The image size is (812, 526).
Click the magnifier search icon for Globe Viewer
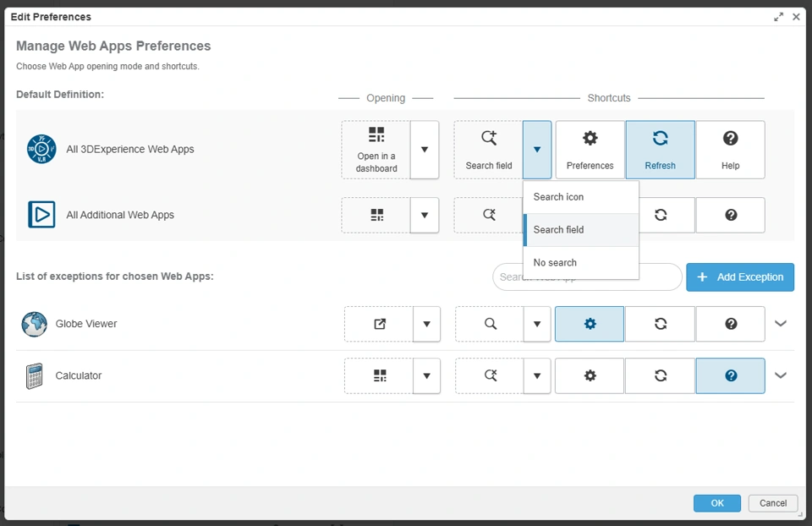coord(491,324)
